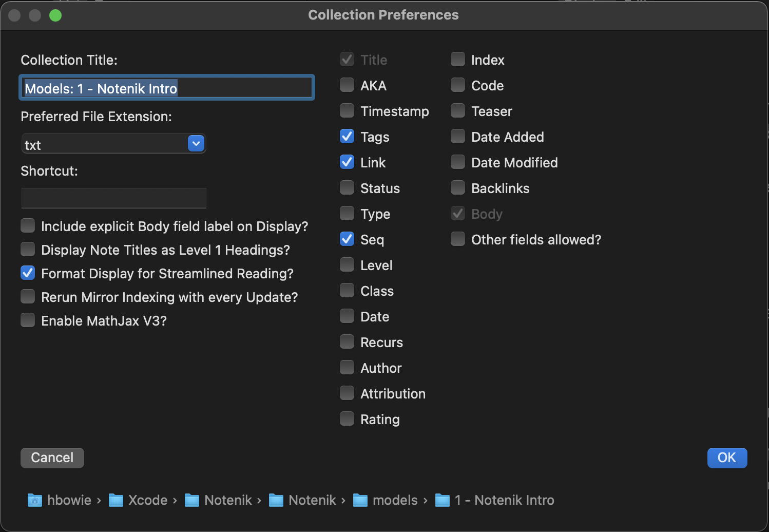769x532 pixels.
Task: Confirm preferences with OK button
Action: click(x=726, y=458)
